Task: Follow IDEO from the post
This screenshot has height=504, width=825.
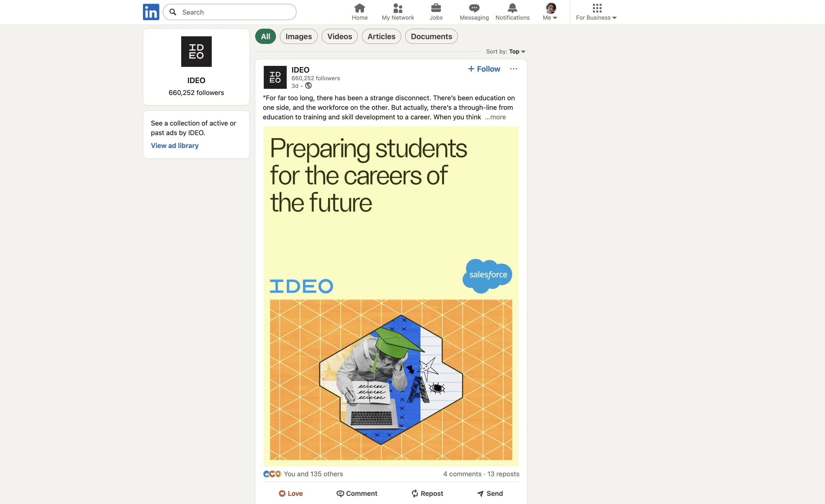Action: (484, 69)
